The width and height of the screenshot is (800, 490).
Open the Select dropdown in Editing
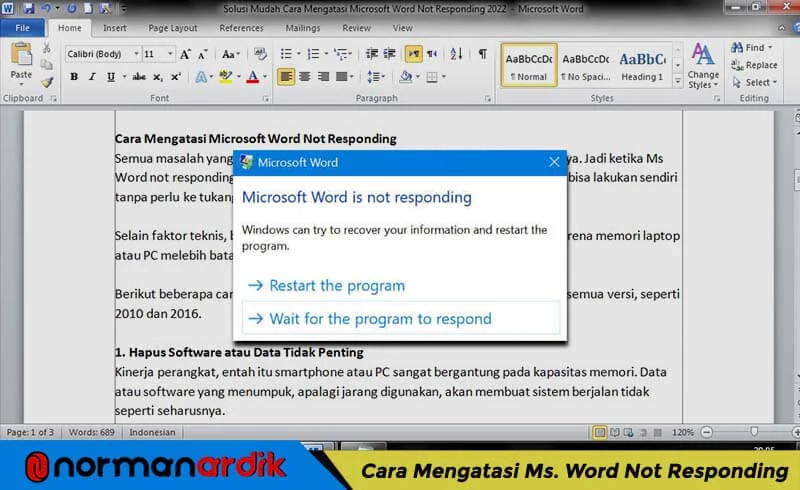tap(754, 82)
